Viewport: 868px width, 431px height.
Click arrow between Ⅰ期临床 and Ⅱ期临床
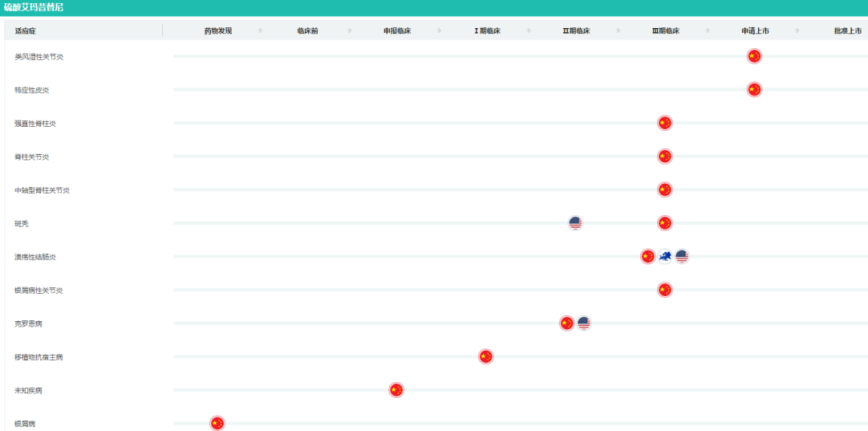pos(529,30)
